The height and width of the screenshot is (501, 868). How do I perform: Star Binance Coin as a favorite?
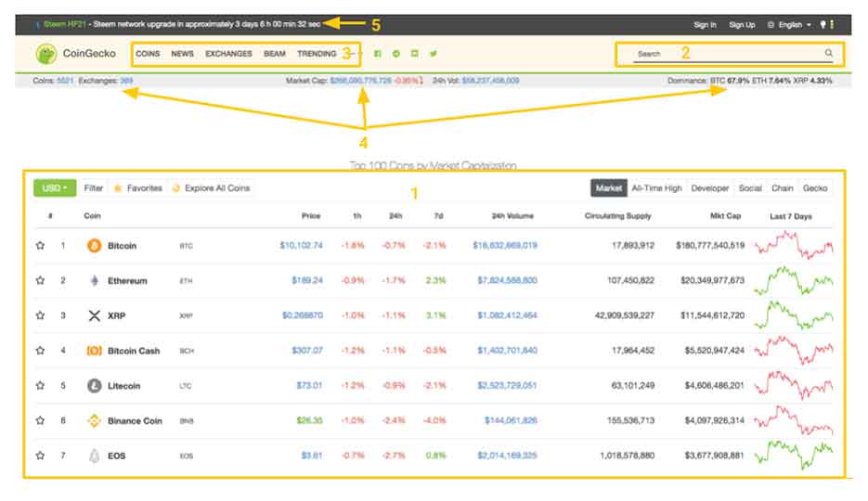(x=40, y=420)
